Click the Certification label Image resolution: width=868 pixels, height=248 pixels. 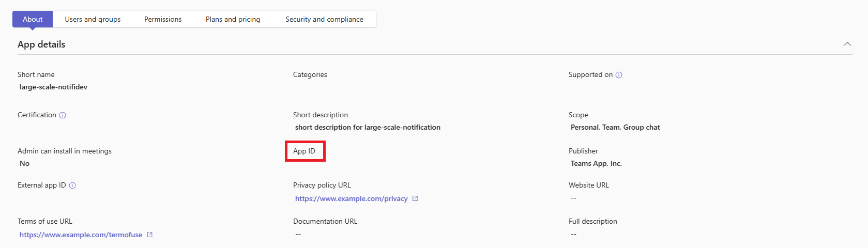tap(37, 115)
